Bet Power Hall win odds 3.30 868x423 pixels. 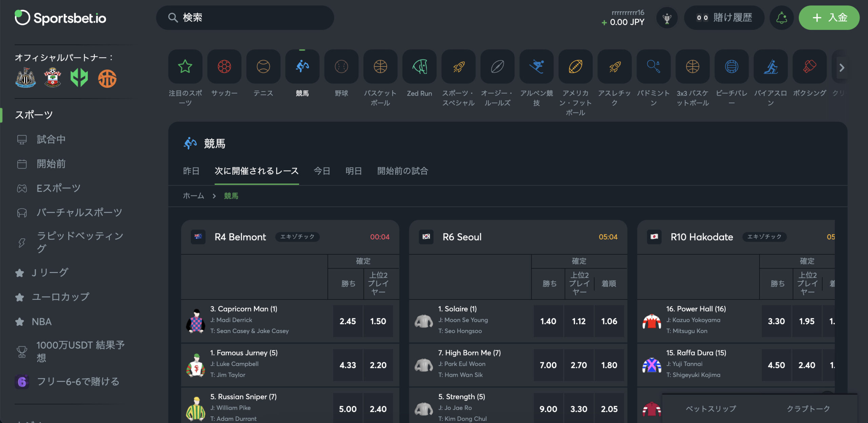[776, 321]
